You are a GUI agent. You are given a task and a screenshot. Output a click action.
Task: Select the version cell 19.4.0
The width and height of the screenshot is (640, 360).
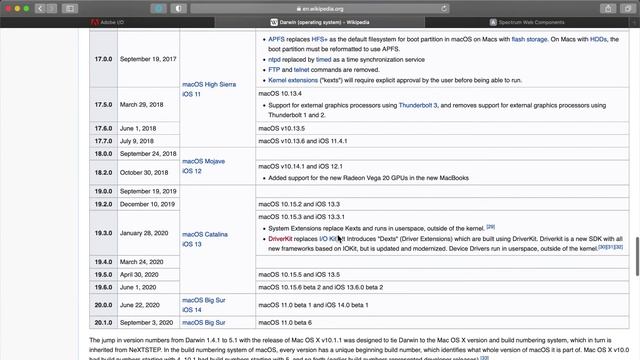[x=103, y=262]
